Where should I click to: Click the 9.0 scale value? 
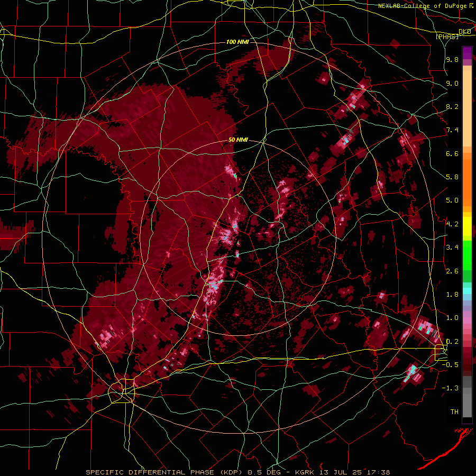click(452, 83)
